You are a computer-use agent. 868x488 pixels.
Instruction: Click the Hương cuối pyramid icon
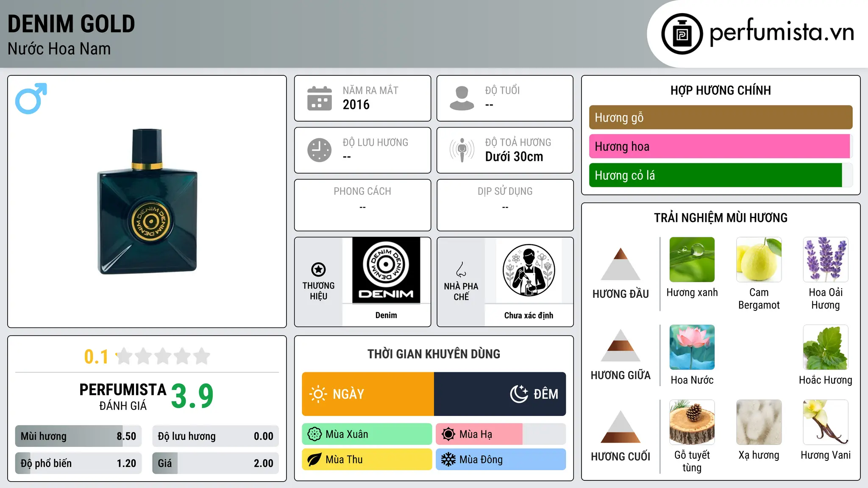tap(620, 427)
